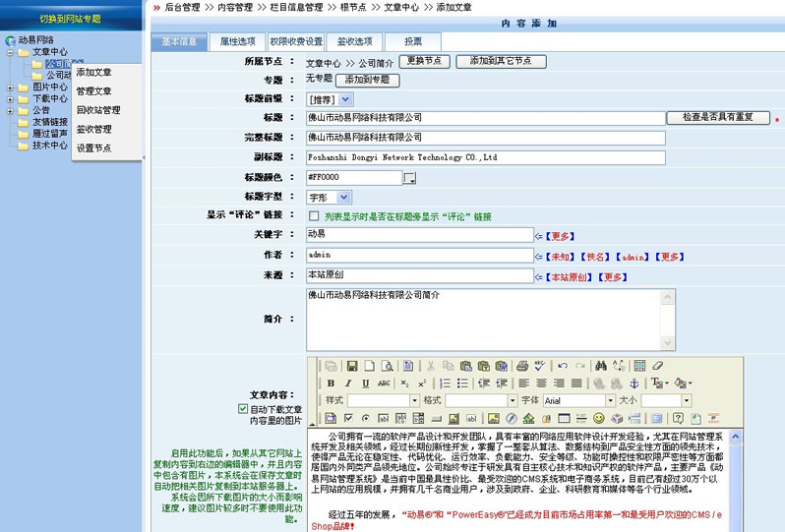Screen dimensions: 785x532
Task: Select 友情链接 in the tree
Action: [x=50, y=122]
